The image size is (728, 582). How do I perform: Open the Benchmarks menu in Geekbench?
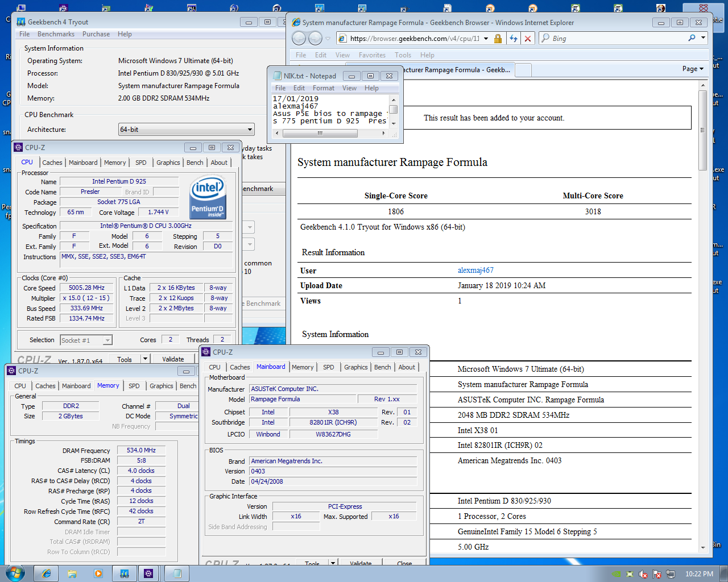click(56, 34)
